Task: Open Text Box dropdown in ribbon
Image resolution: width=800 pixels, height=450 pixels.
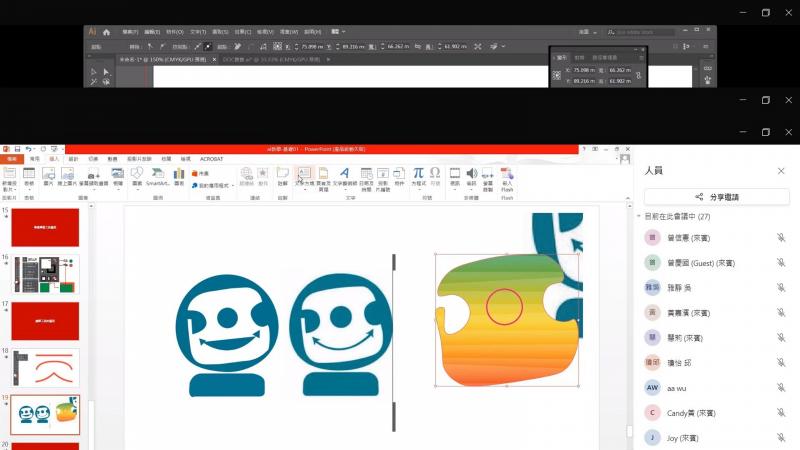Action: pyautogui.click(x=305, y=187)
